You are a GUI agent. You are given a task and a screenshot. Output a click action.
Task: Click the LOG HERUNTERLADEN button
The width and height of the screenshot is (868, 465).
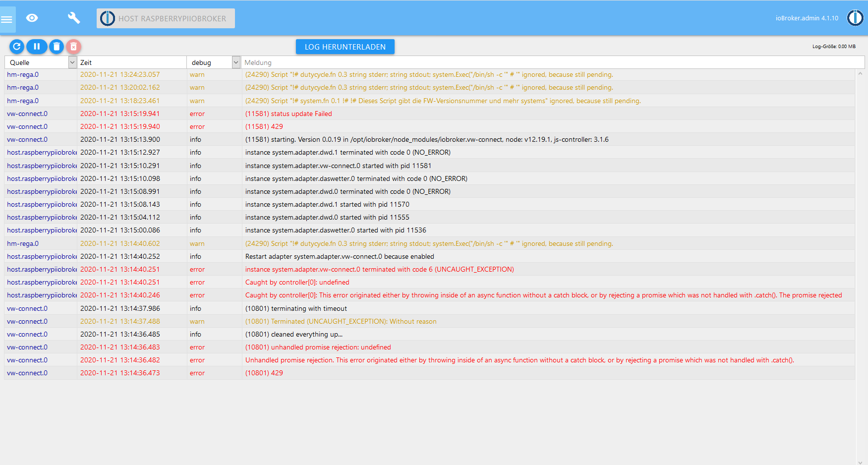345,47
